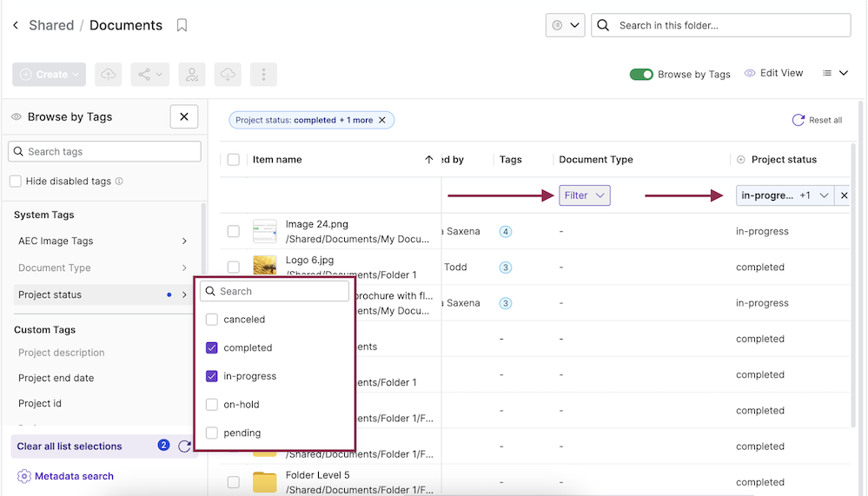Click the Shared breadcrumb link
This screenshot has width=868, height=496.
point(51,25)
